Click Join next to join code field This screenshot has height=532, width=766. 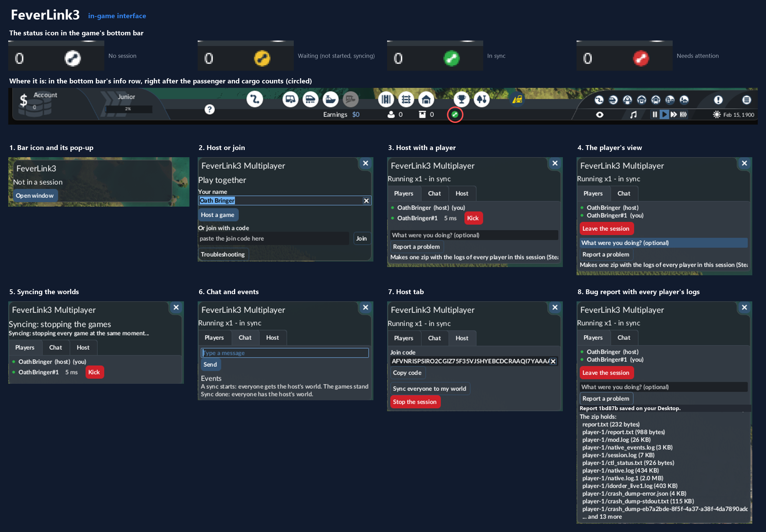[x=361, y=238]
